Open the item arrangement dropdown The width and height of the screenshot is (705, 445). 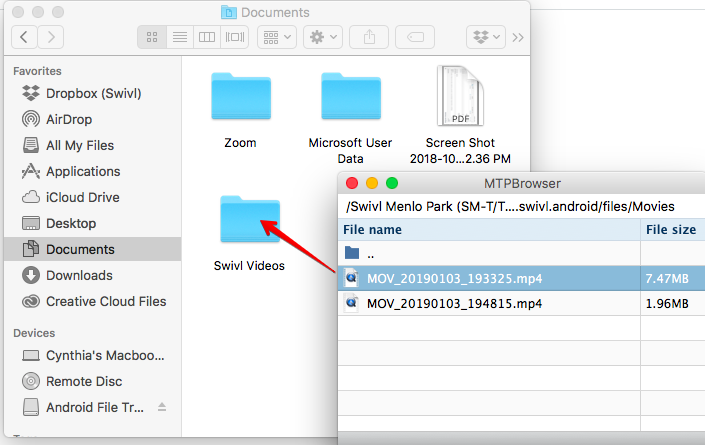(x=276, y=37)
